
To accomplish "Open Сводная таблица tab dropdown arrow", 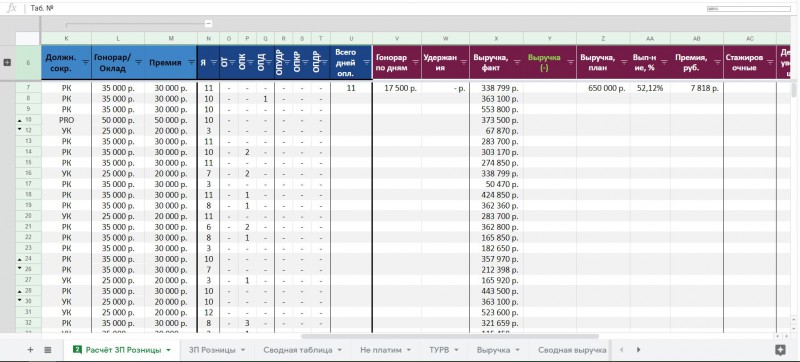I will 339,350.
